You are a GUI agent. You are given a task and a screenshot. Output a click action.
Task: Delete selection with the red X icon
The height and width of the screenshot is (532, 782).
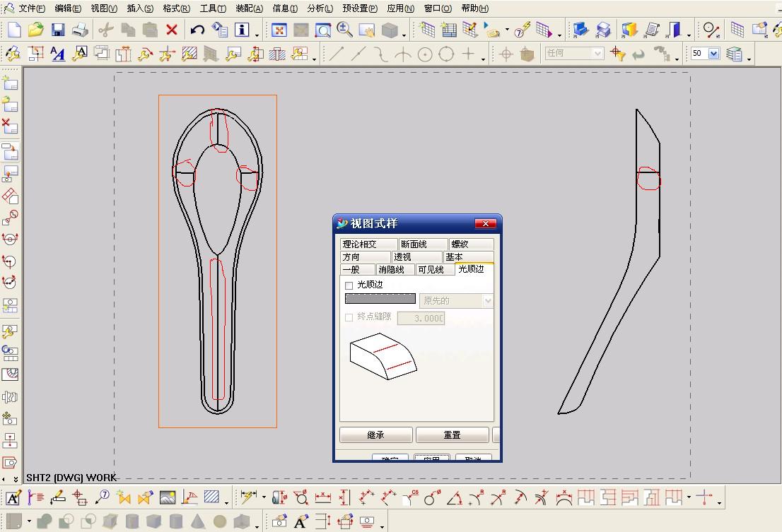[172, 30]
